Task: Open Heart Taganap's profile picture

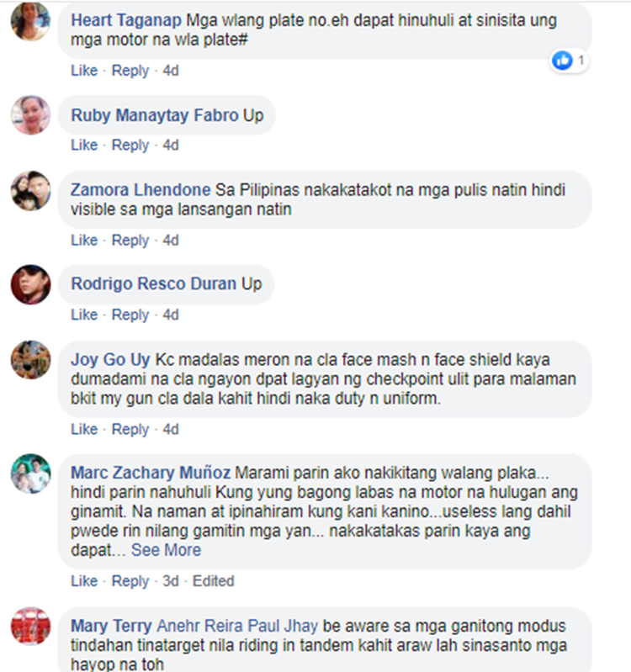Action: click(x=30, y=21)
